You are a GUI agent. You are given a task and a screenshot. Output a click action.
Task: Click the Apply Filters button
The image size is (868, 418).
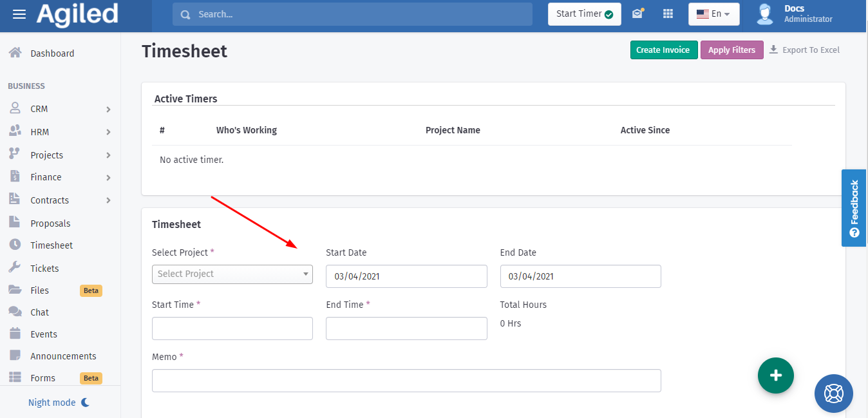731,50
